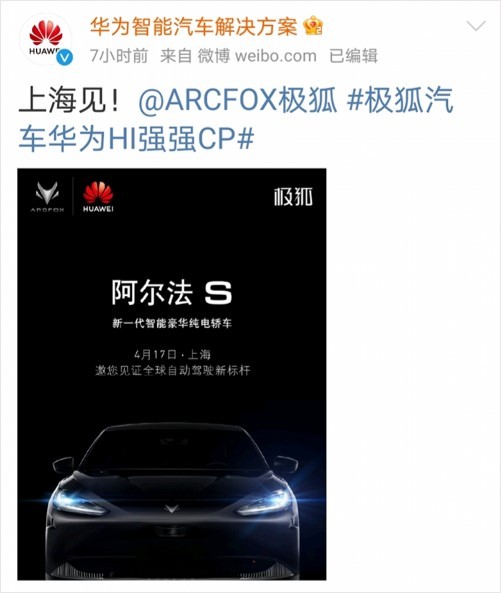Open 华为智能汽车解决方案 account name
This screenshot has width=501, height=593.
(x=194, y=27)
